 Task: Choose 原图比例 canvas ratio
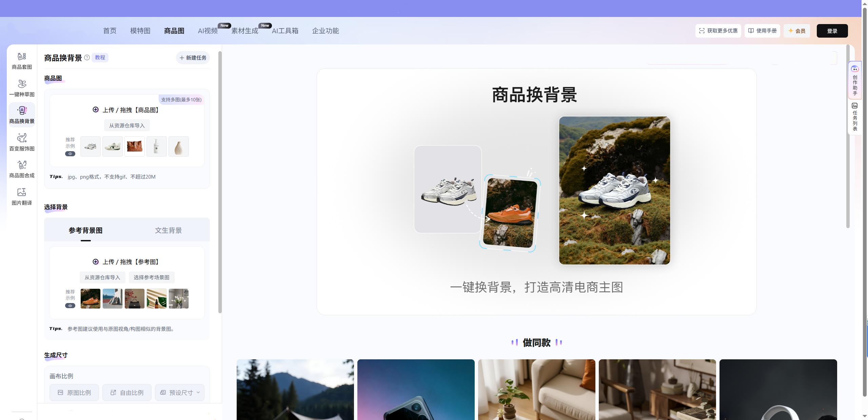tap(74, 393)
